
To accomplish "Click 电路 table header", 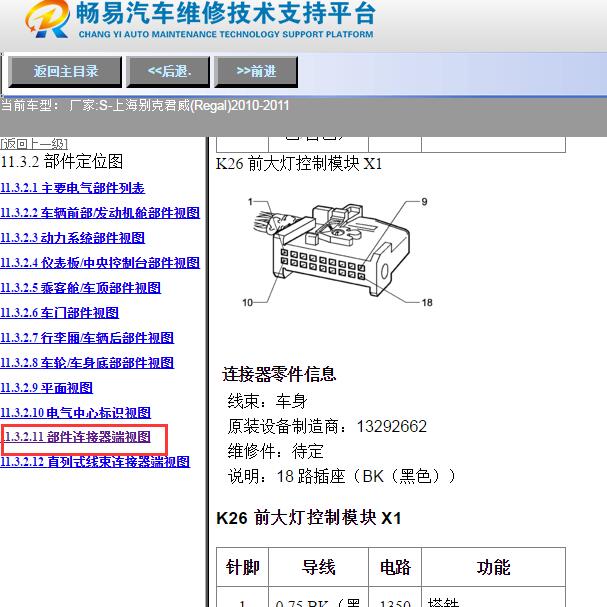I will (395, 567).
